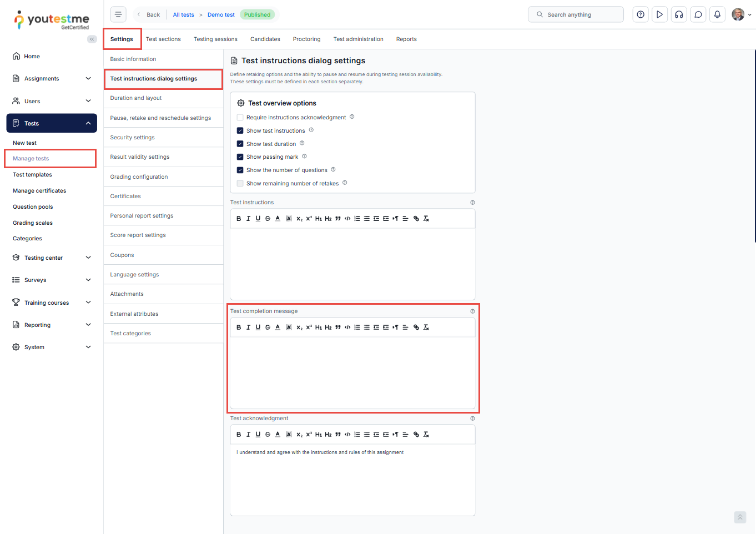
Task: Apply Heading 2 in the Test acknowledgment editor
Action: 328,435
